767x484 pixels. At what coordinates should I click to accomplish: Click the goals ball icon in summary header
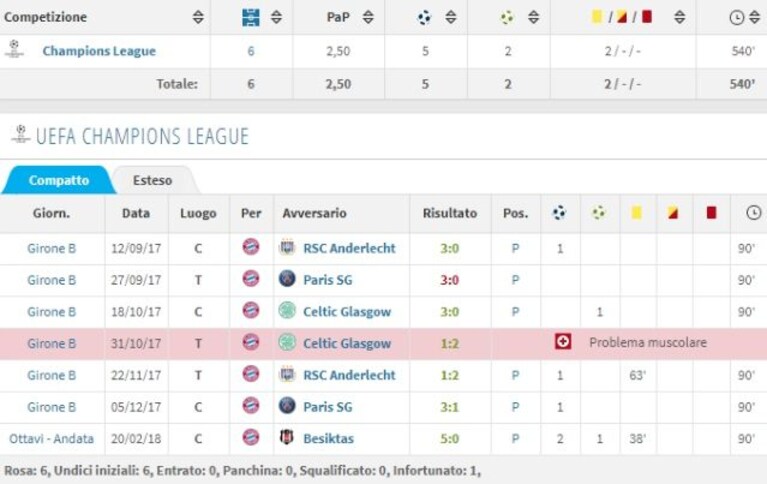tap(424, 18)
